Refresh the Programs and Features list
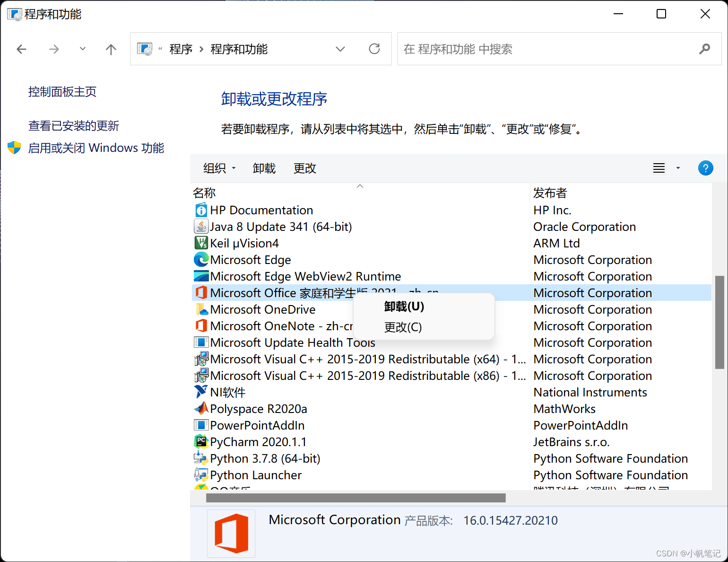 point(374,49)
